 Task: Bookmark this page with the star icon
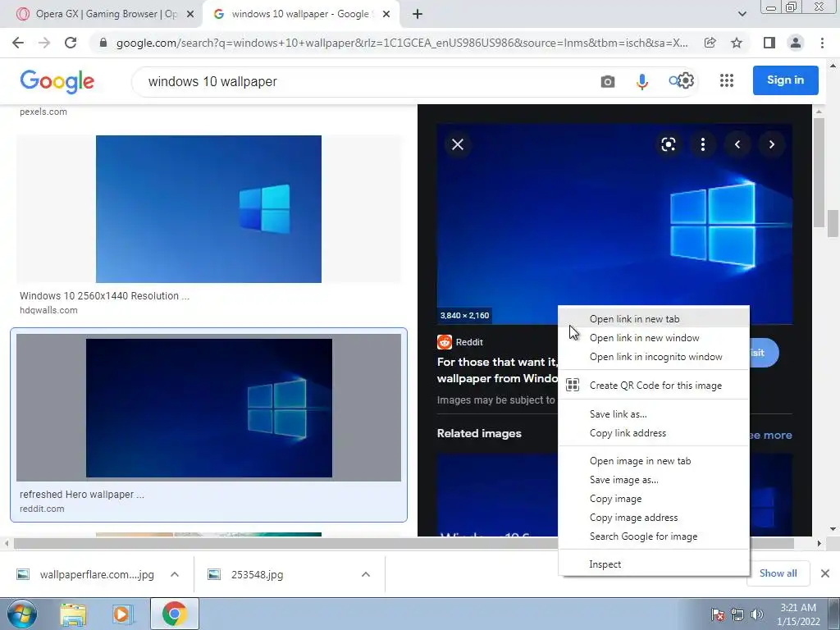coord(737,43)
